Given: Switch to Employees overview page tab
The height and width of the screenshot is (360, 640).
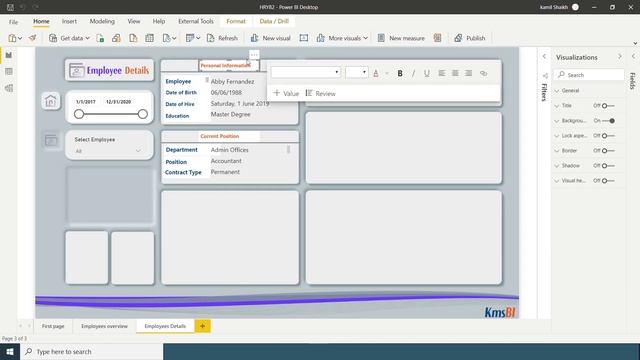Looking at the screenshot, I should pos(104,326).
